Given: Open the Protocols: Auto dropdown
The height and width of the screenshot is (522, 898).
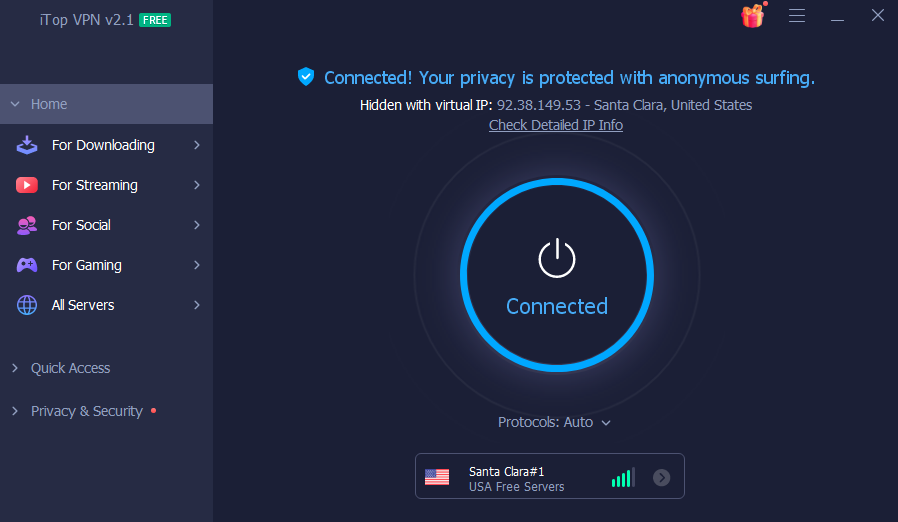Looking at the screenshot, I should 554,422.
